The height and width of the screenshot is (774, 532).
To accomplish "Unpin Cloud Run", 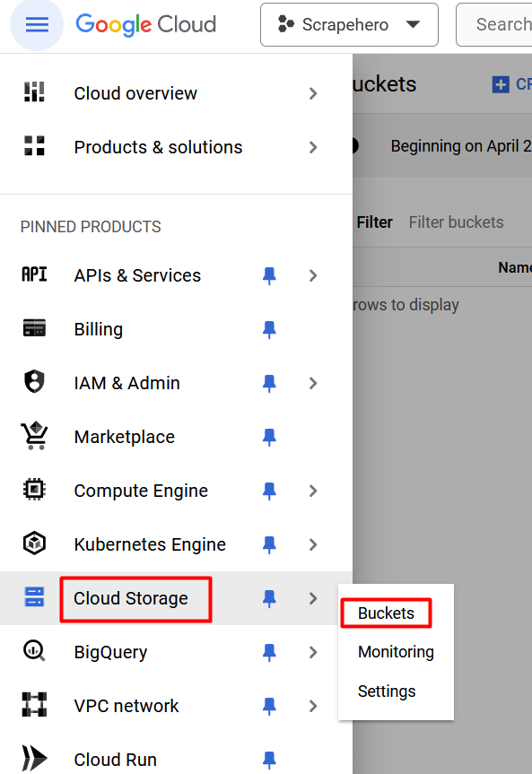I will coord(269,760).
